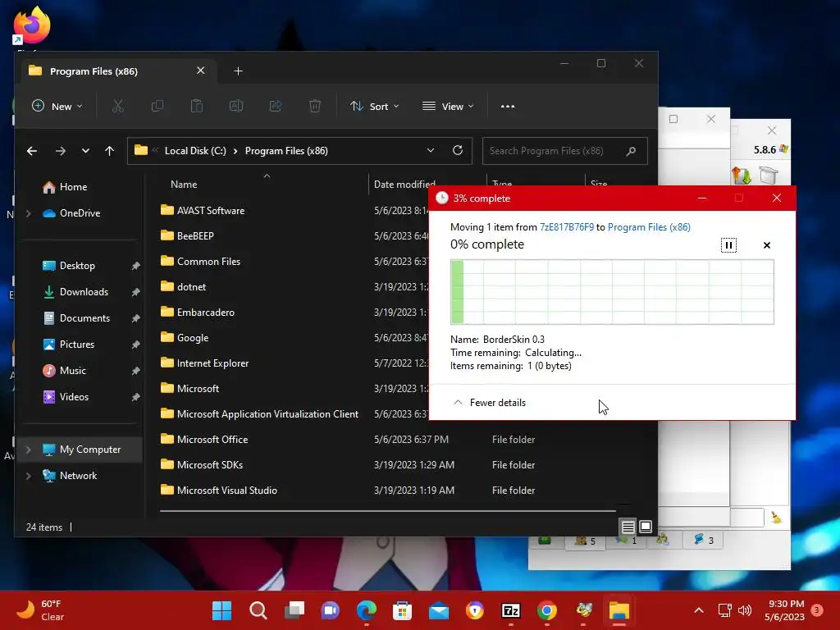Click the Program Files (x86) destination link
Image resolution: width=840 pixels, height=630 pixels.
[x=649, y=227]
